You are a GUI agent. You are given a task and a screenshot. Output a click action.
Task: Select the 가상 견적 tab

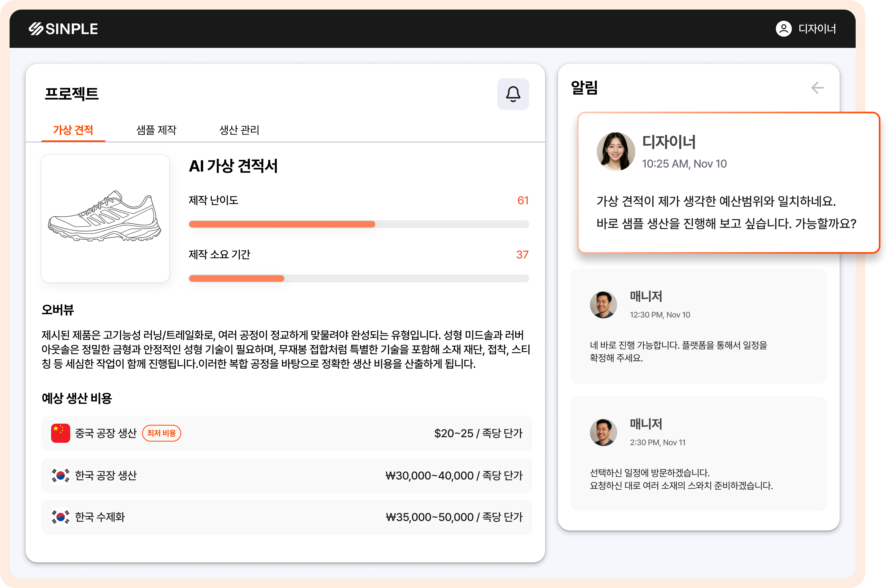coord(73,130)
